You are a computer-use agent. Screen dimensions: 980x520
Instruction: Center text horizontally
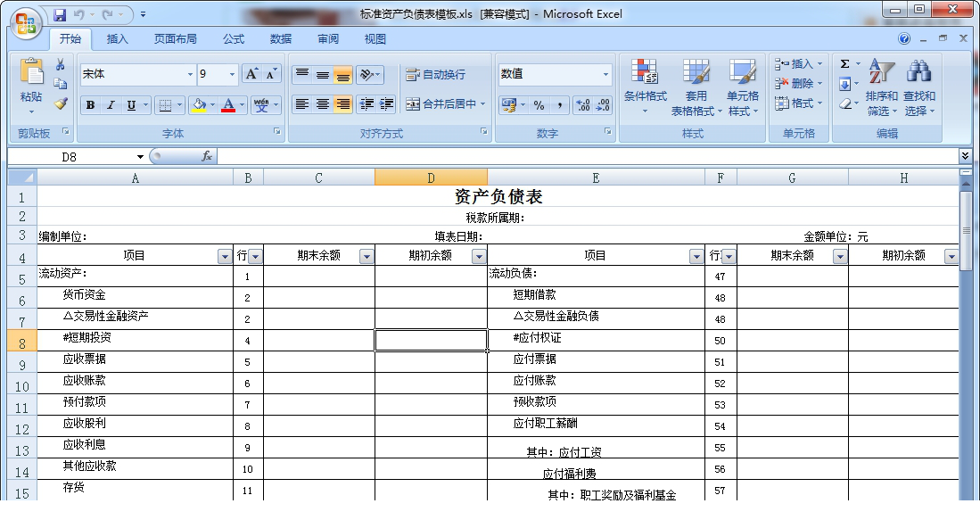tap(323, 103)
